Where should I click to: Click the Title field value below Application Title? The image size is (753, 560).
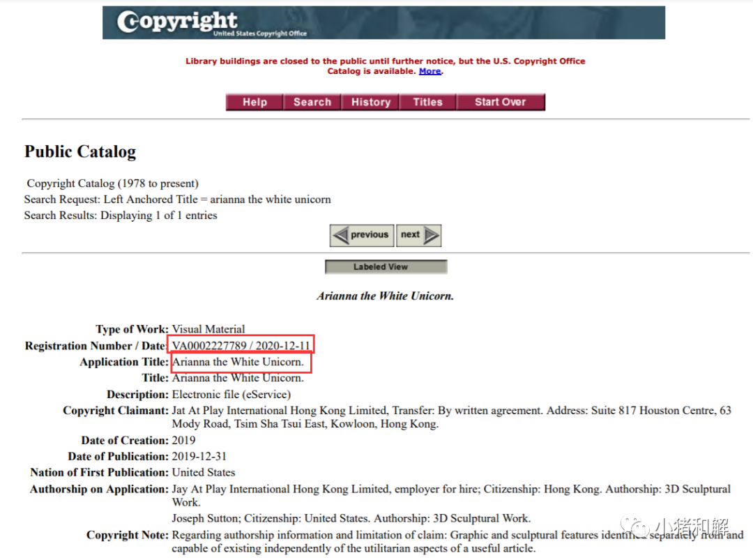pyautogui.click(x=238, y=379)
